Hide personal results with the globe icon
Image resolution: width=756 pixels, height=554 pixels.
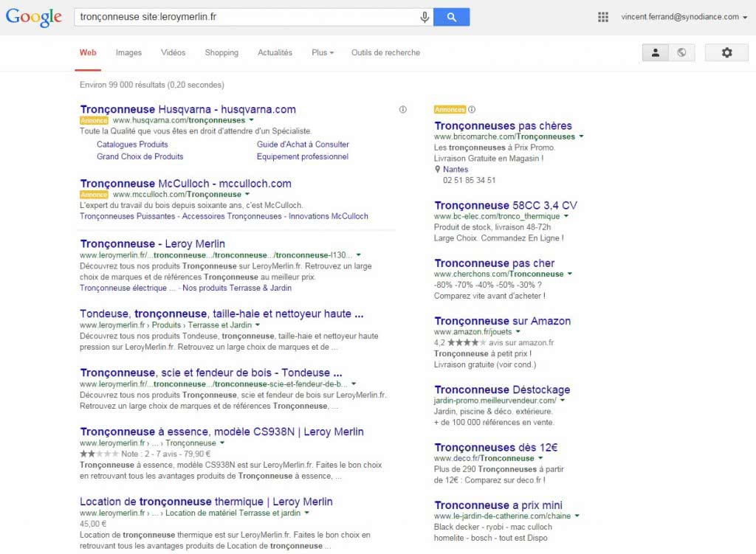(x=681, y=52)
